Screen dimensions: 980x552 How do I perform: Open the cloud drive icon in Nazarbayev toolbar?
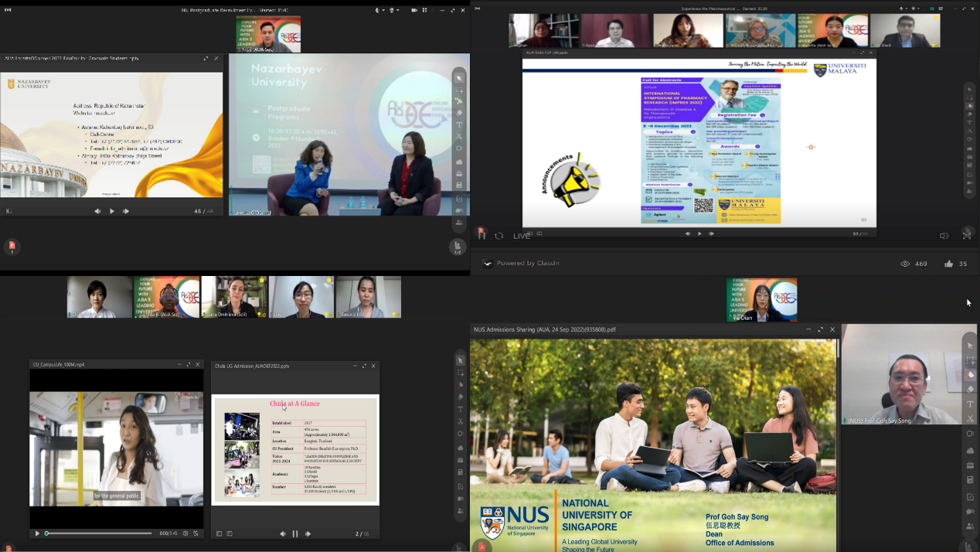click(459, 162)
